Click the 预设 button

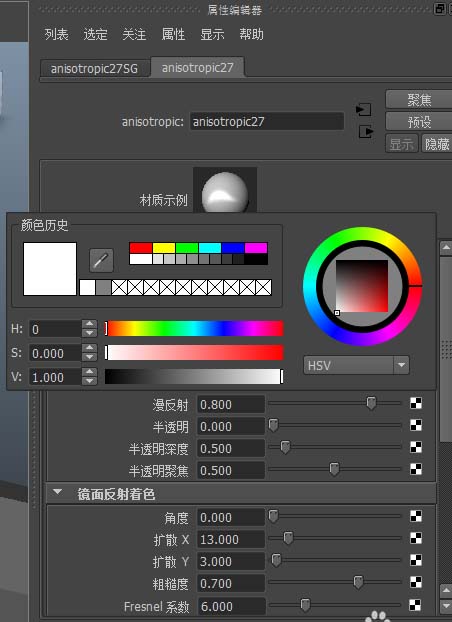tap(419, 122)
